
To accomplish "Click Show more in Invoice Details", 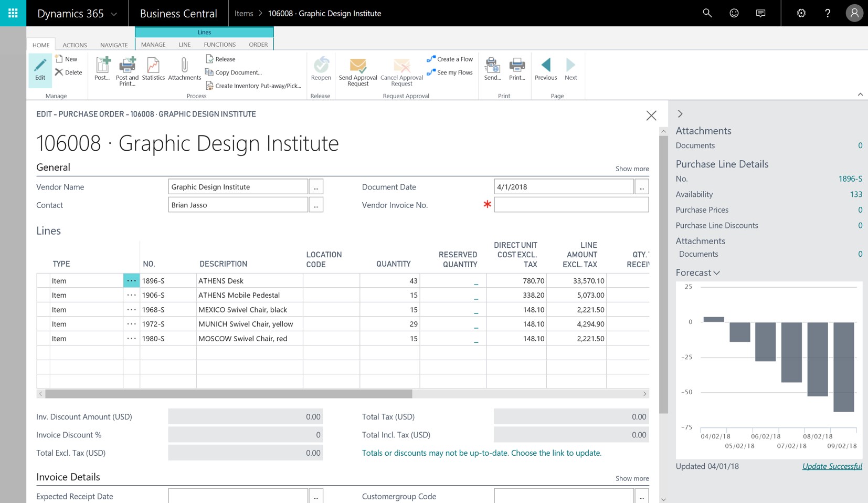I will click(632, 478).
